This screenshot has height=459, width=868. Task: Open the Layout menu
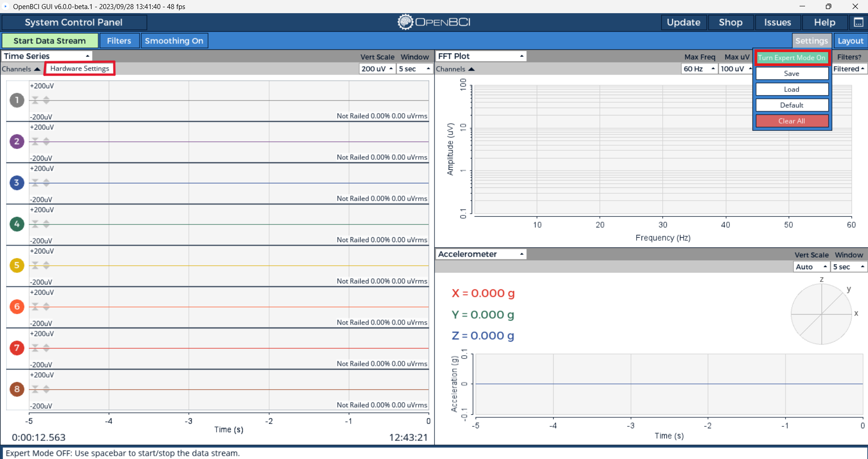850,41
